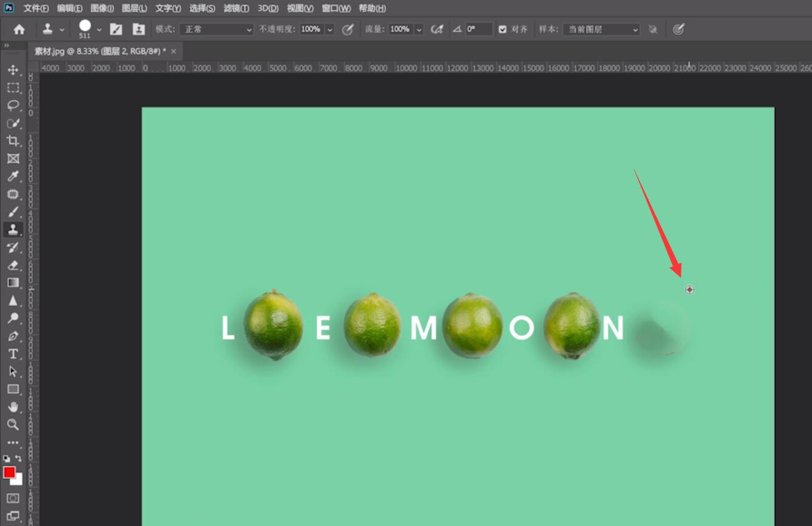Select the Quick Selection tool

[x=13, y=123]
